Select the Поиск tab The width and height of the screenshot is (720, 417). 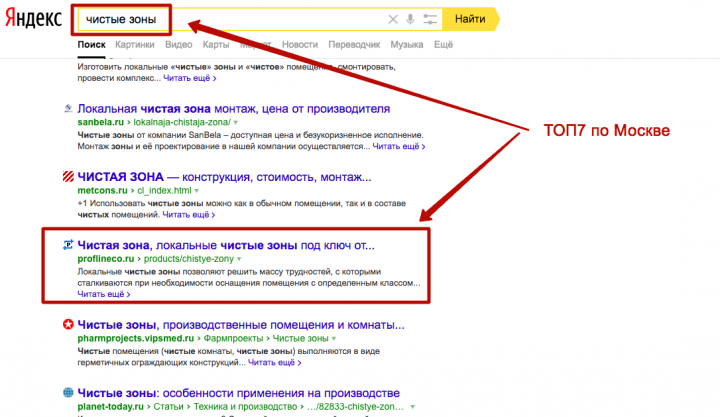pyautogui.click(x=91, y=45)
